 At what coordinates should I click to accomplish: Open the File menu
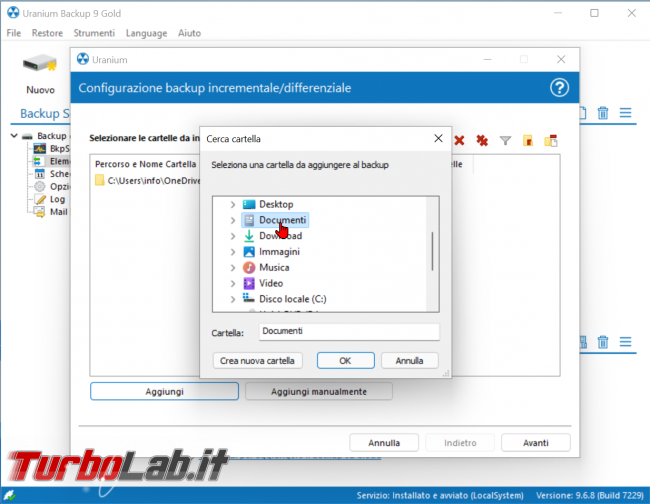click(14, 33)
